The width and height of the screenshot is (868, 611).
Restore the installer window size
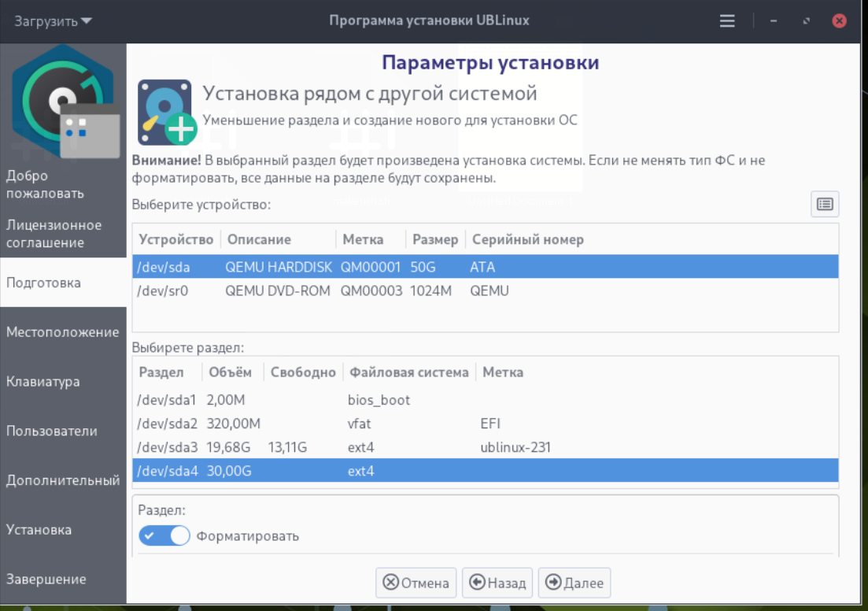coord(806,21)
